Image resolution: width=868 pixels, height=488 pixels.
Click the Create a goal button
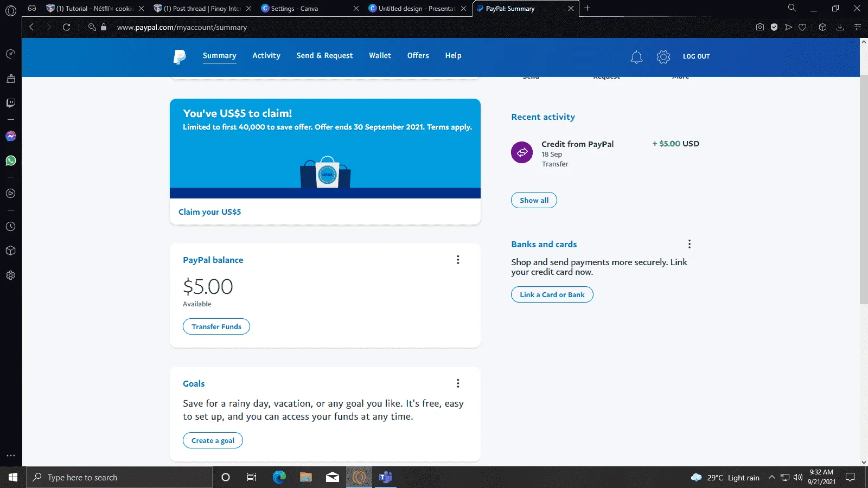click(213, 440)
